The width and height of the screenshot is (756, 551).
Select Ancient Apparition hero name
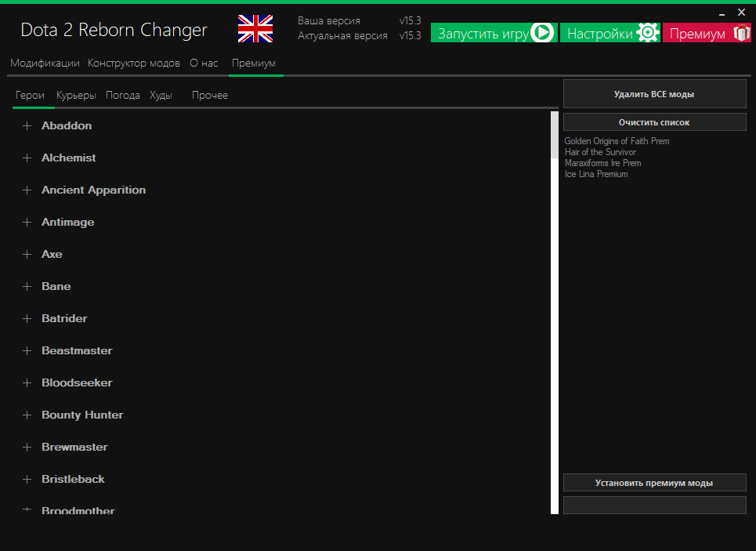click(x=93, y=190)
